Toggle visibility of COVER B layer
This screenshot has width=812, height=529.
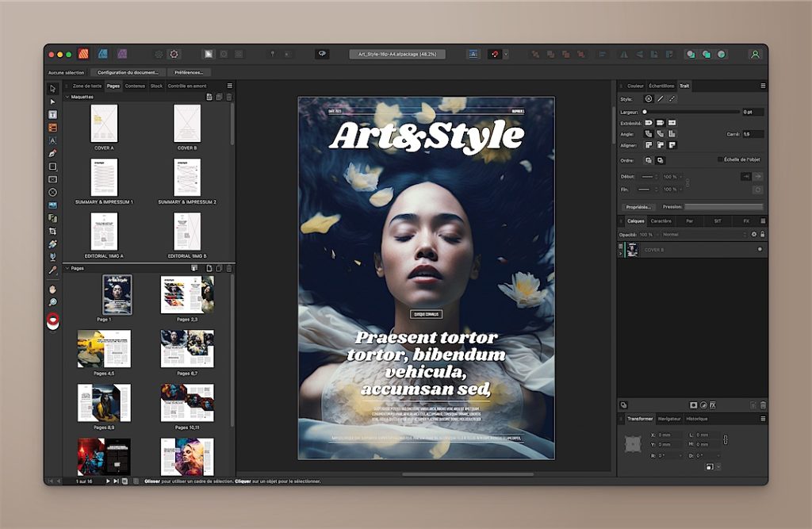(x=759, y=249)
